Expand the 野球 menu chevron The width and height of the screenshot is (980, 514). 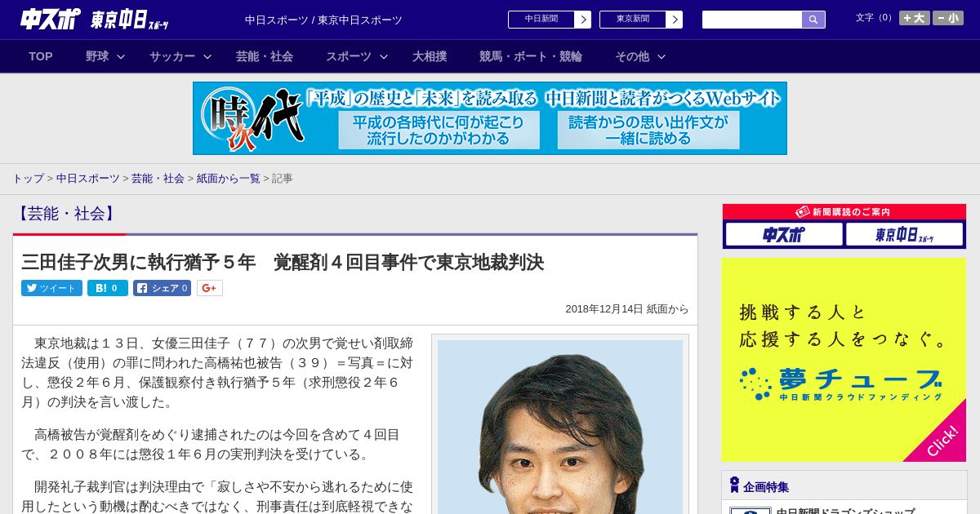coord(121,56)
